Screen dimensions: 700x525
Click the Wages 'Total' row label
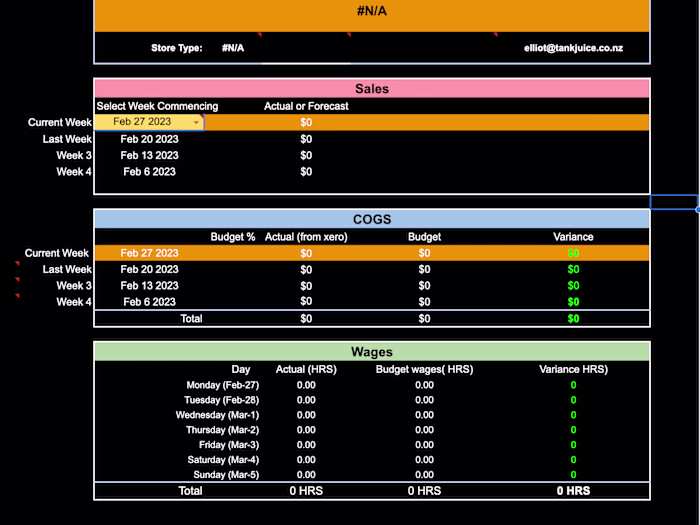pos(190,491)
